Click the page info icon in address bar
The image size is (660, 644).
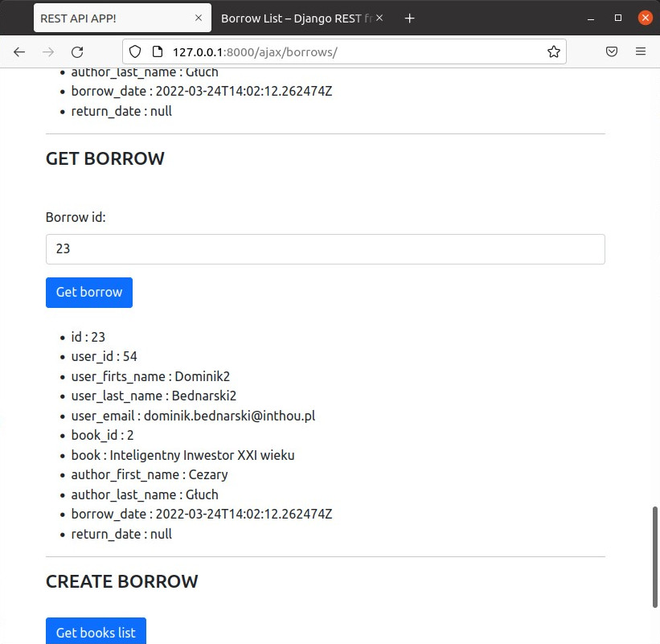tap(158, 51)
